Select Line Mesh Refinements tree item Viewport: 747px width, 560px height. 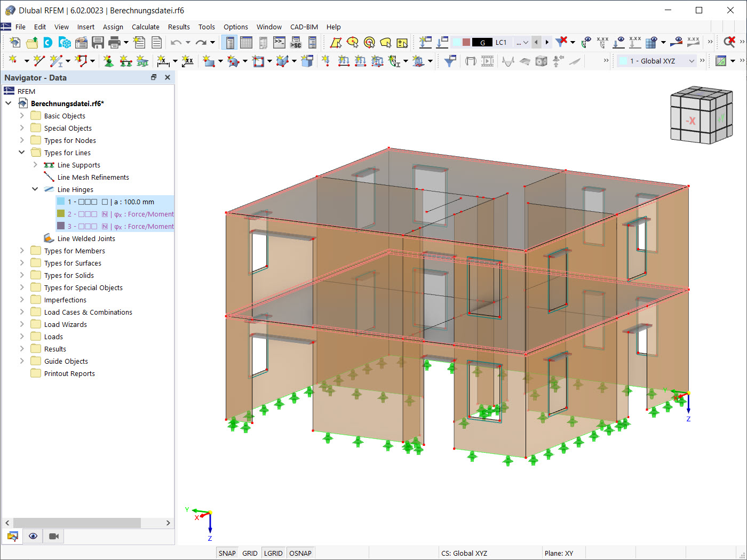tap(93, 177)
